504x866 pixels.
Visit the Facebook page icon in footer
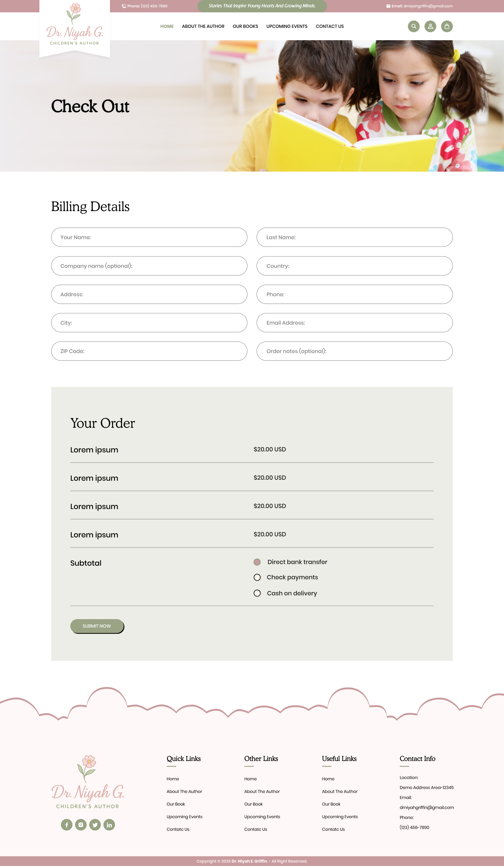[67, 824]
